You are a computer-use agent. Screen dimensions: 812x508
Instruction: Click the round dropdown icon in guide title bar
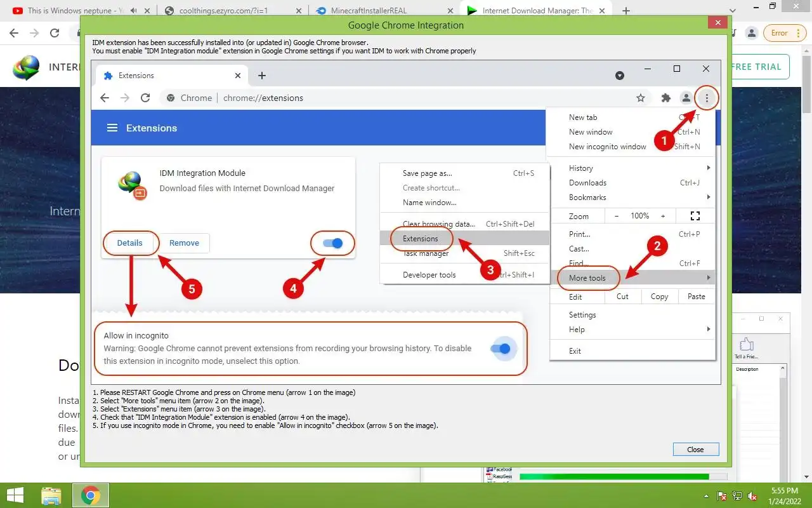(620, 76)
